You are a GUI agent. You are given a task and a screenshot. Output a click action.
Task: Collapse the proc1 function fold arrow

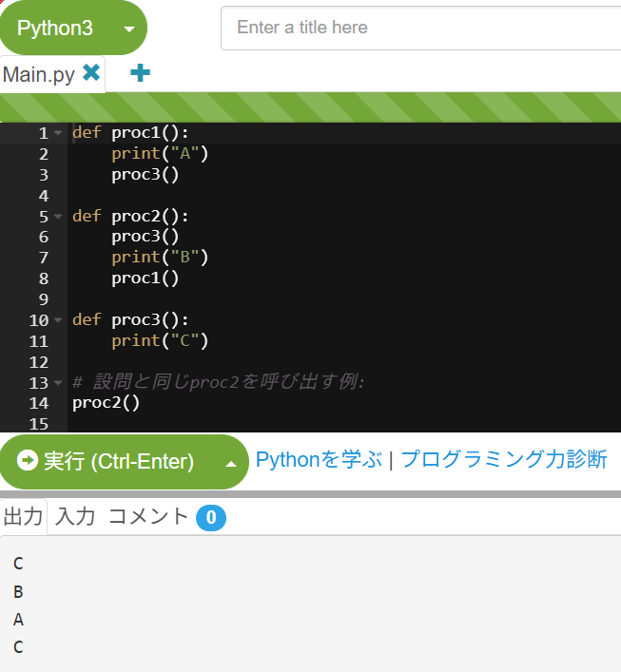[x=58, y=133]
